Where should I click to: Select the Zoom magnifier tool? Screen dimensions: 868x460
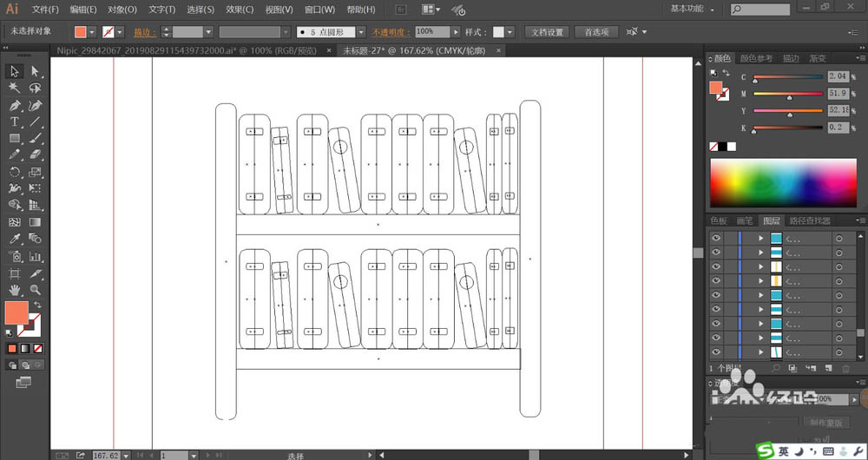(x=35, y=290)
